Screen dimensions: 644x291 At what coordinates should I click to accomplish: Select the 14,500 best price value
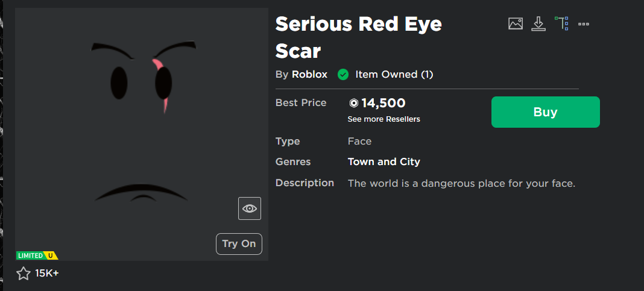coord(384,103)
